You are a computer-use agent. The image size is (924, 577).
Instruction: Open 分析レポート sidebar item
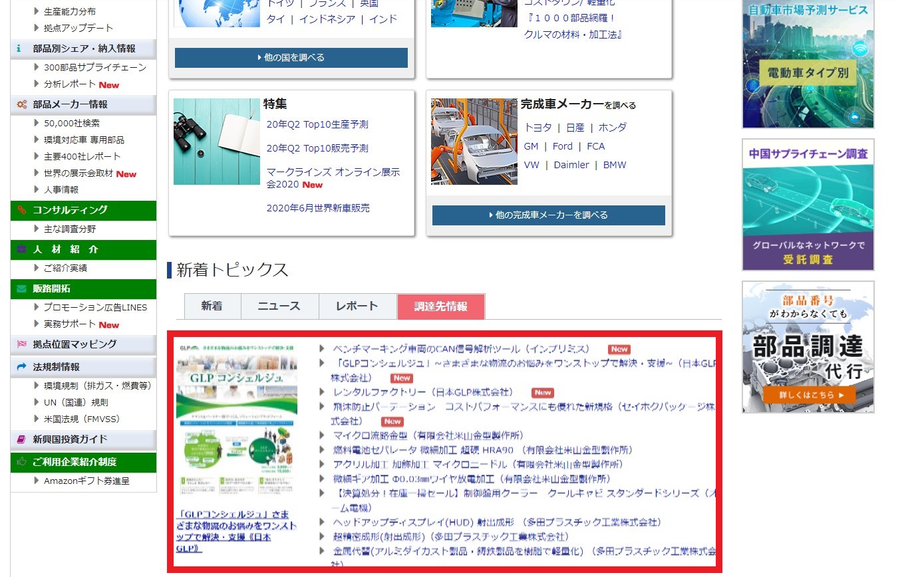click(x=70, y=84)
